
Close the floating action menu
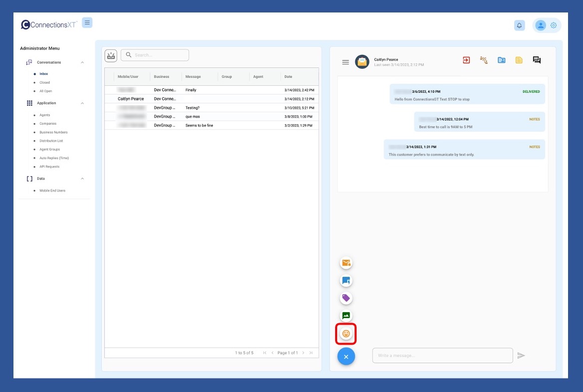(x=346, y=356)
